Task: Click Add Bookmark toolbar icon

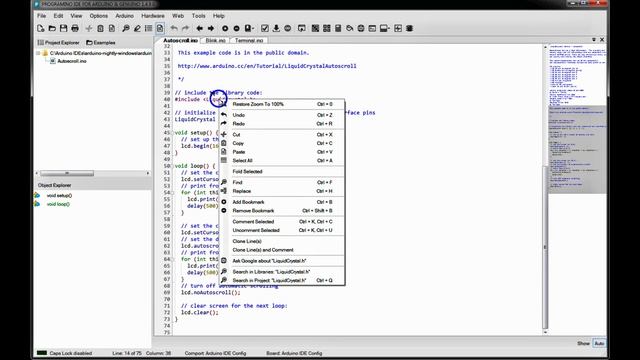Action: pyautogui.click(x=225, y=28)
